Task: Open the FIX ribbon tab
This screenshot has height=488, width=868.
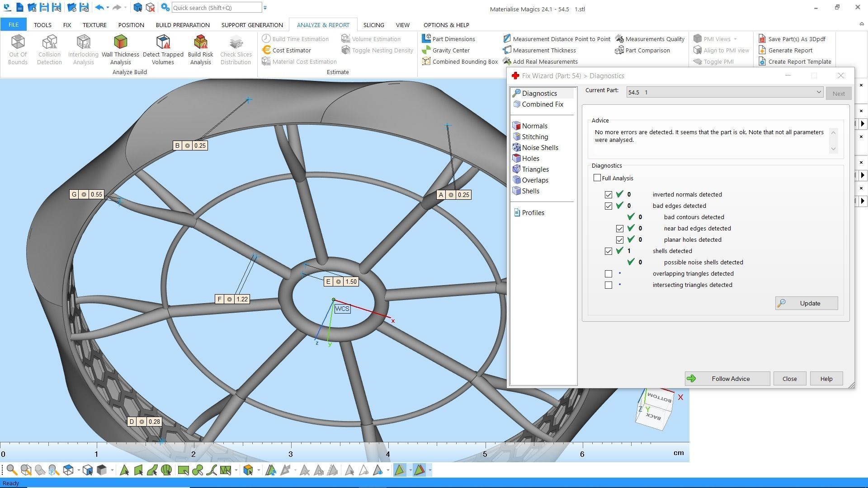Action: 67,25
